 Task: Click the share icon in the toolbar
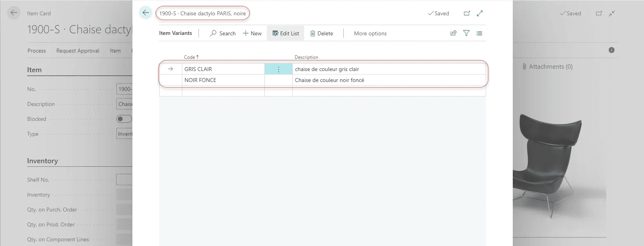click(453, 33)
